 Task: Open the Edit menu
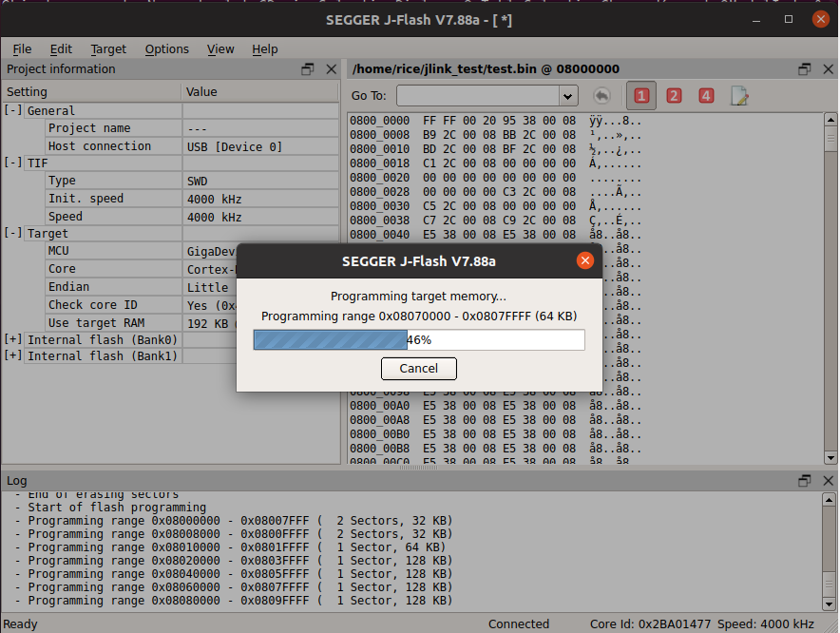coord(61,49)
